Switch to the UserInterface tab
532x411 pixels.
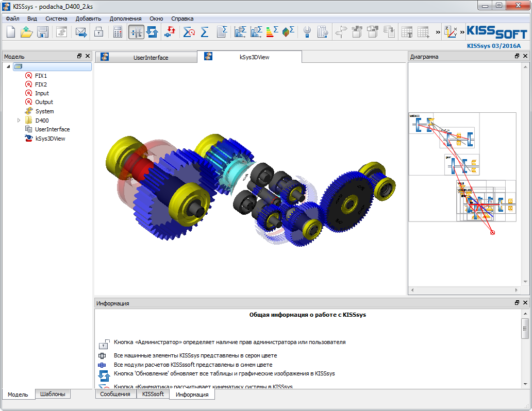[x=146, y=57]
